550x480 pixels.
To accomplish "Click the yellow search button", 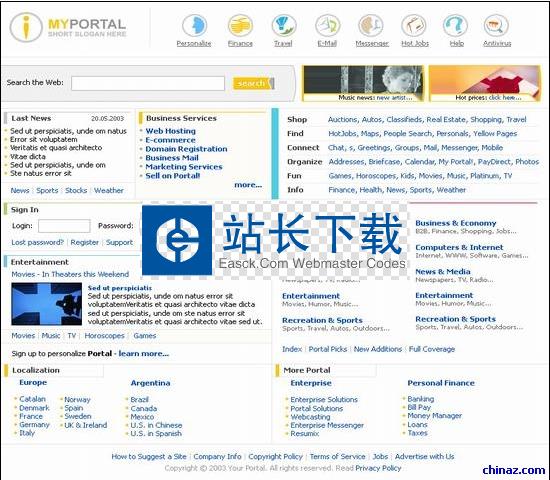I will [253, 84].
